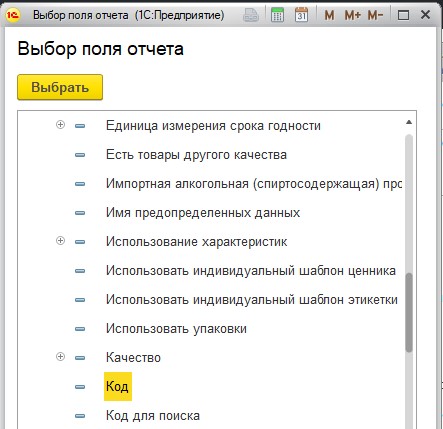The height and width of the screenshot is (429, 443).
Task: Maximize the Выбор поля отчета window
Action: (404, 15)
